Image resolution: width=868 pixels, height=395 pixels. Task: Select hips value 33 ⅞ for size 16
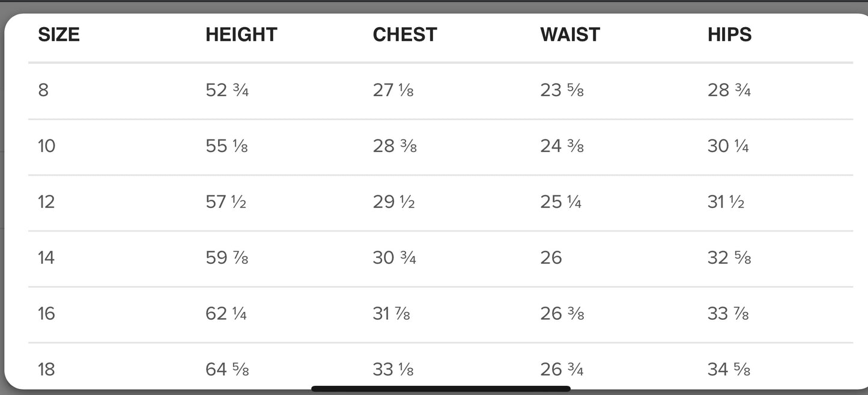[x=728, y=314]
